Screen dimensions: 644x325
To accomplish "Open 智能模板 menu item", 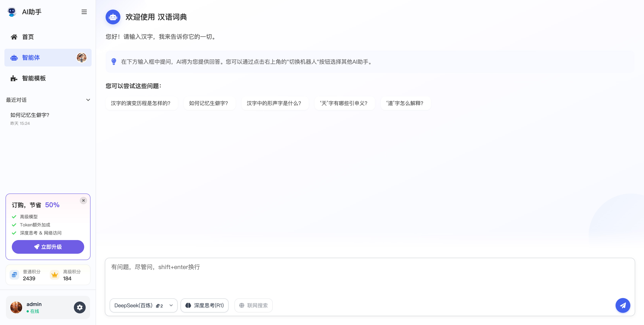I will pyautogui.click(x=48, y=78).
